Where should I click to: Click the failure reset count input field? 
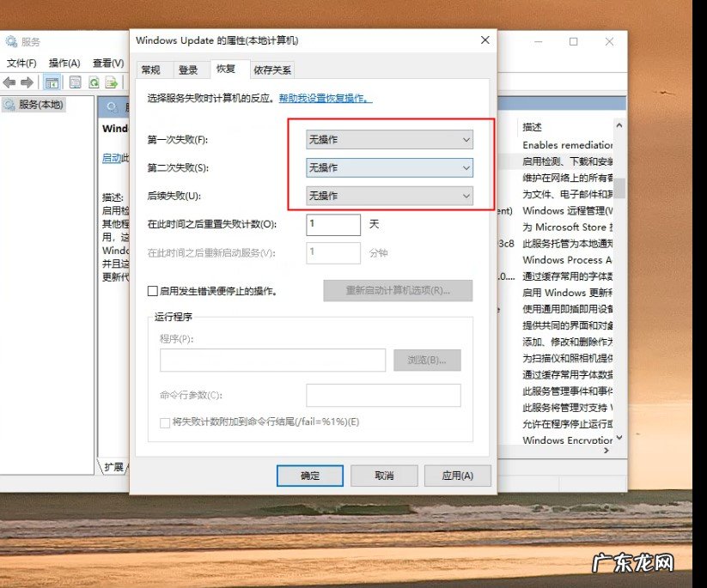click(332, 224)
